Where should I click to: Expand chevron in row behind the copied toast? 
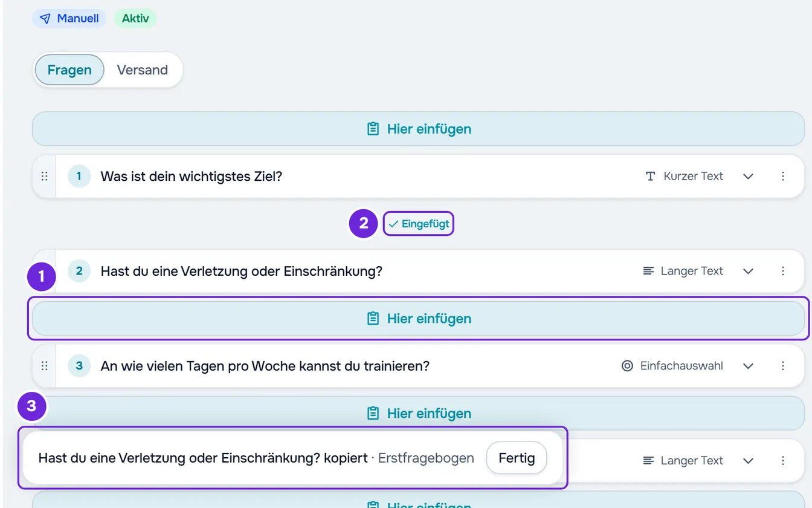pos(748,461)
